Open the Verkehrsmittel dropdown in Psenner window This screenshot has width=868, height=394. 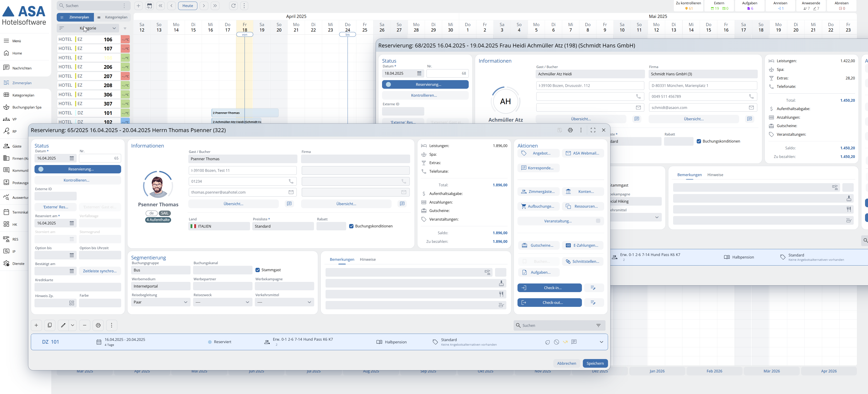coord(284,302)
